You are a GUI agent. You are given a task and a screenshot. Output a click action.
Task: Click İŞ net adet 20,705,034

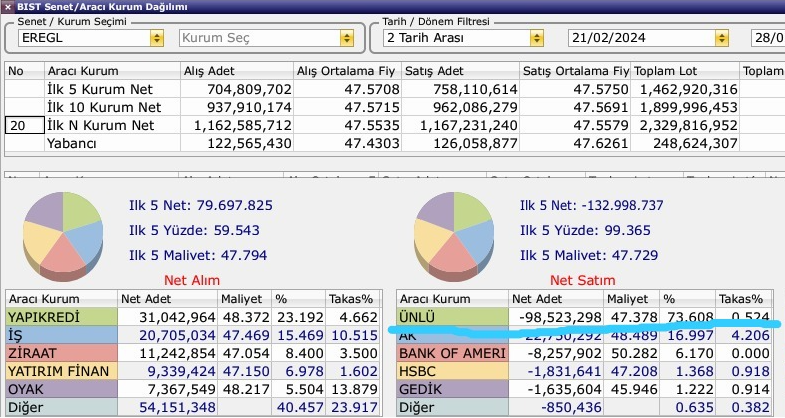[177, 335]
